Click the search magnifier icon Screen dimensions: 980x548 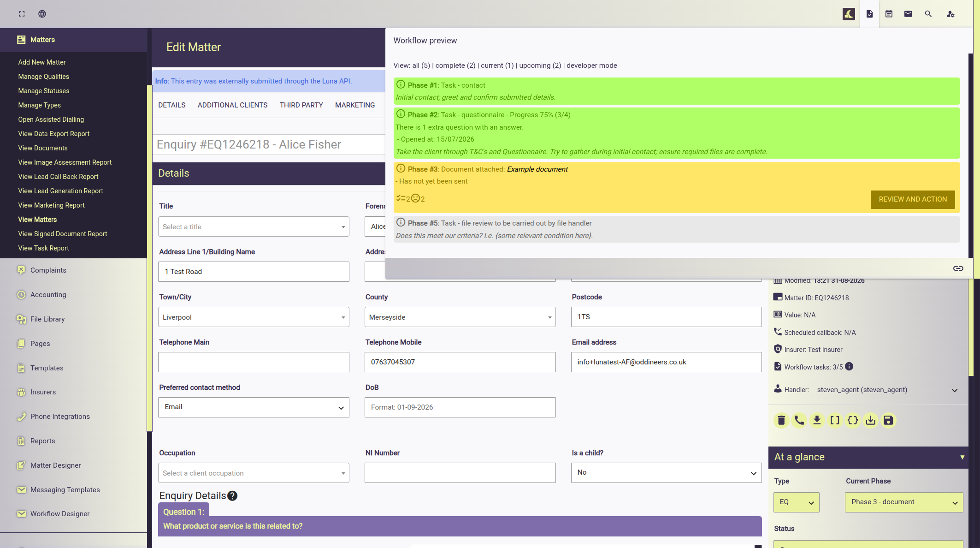928,14
